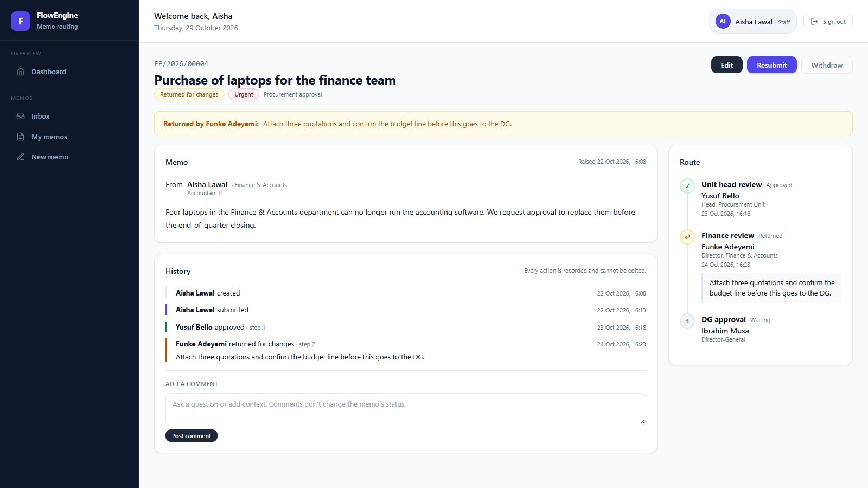Click the Finance review returned arrow icon
Image resolution: width=868 pixels, height=488 pixels.
[687, 237]
